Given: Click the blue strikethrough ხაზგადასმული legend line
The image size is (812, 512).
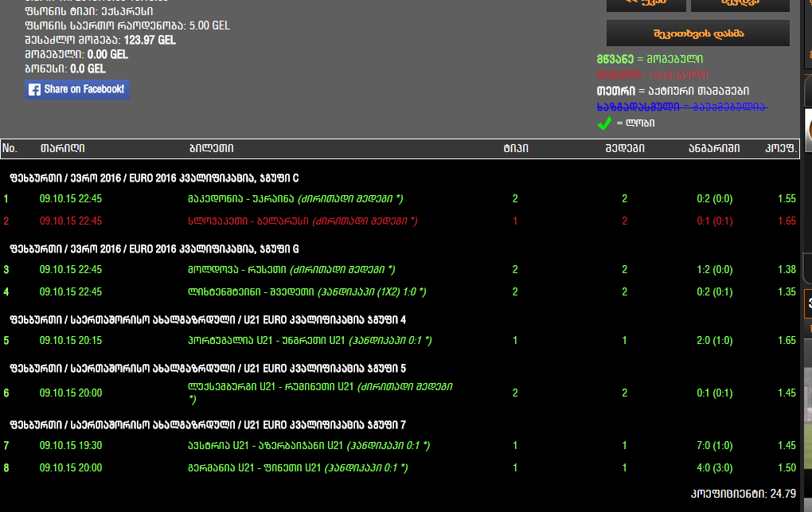Looking at the screenshot, I should (682, 107).
